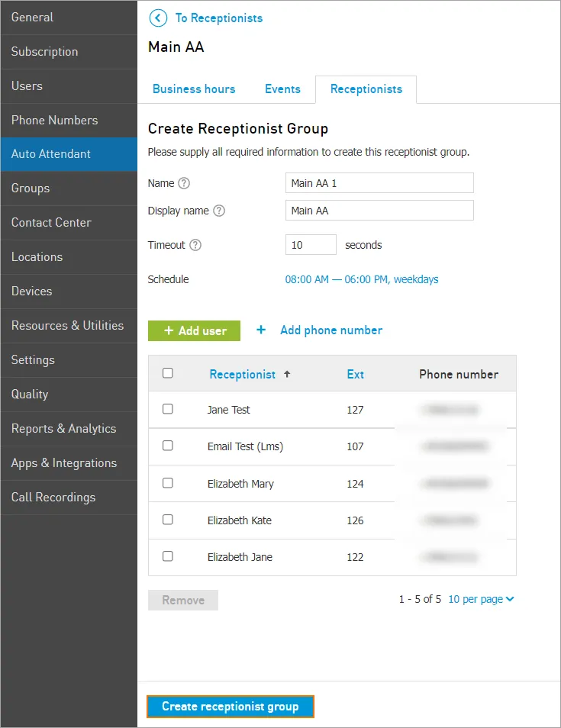
Task: Click the Add phone number link
Action: (331, 330)
